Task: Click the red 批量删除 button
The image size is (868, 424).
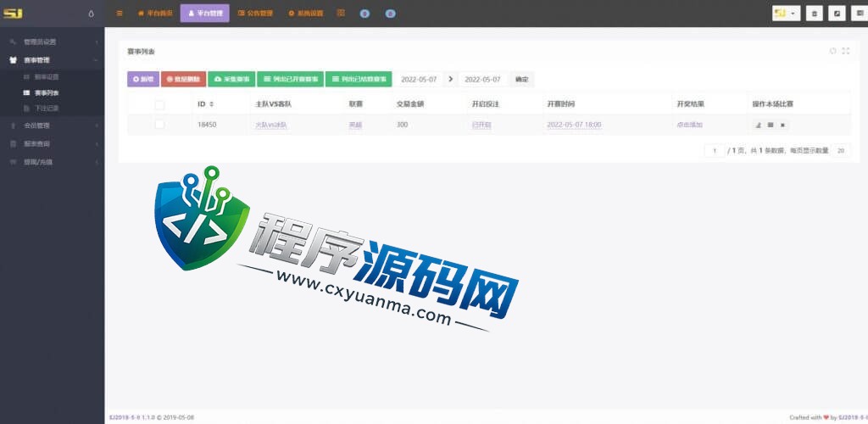Action: [x=184, y=79]
